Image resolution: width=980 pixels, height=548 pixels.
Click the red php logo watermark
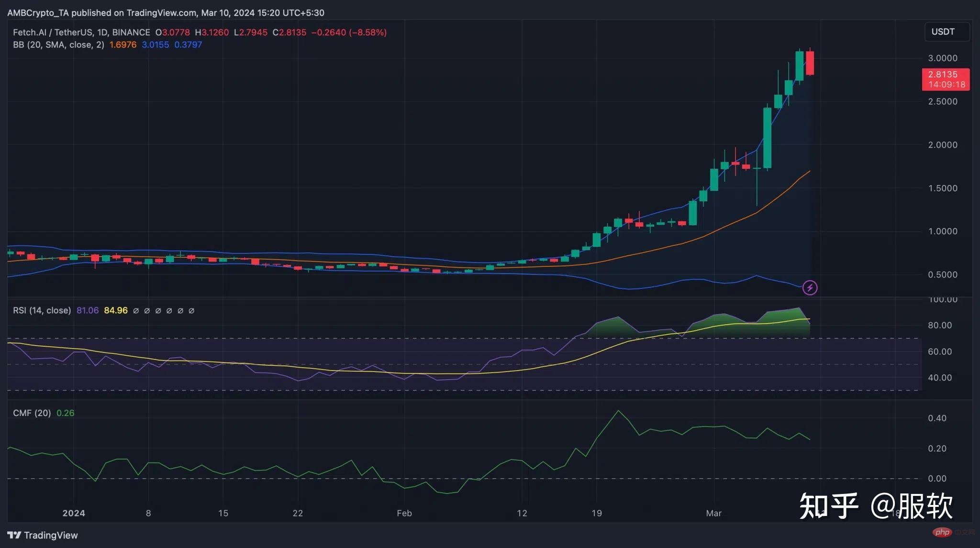(x=942, y=532)
